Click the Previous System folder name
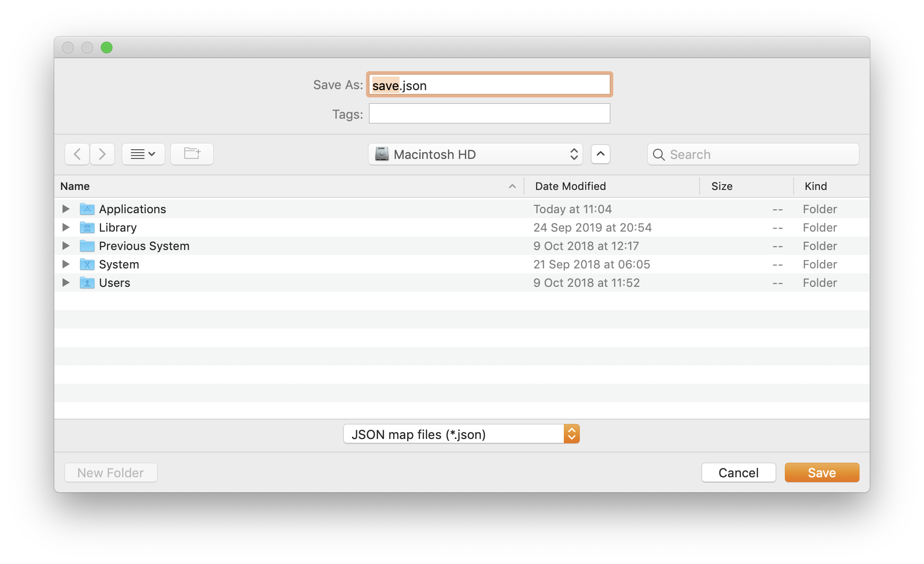This screenshot has height=564, width=924. (144, 246)
